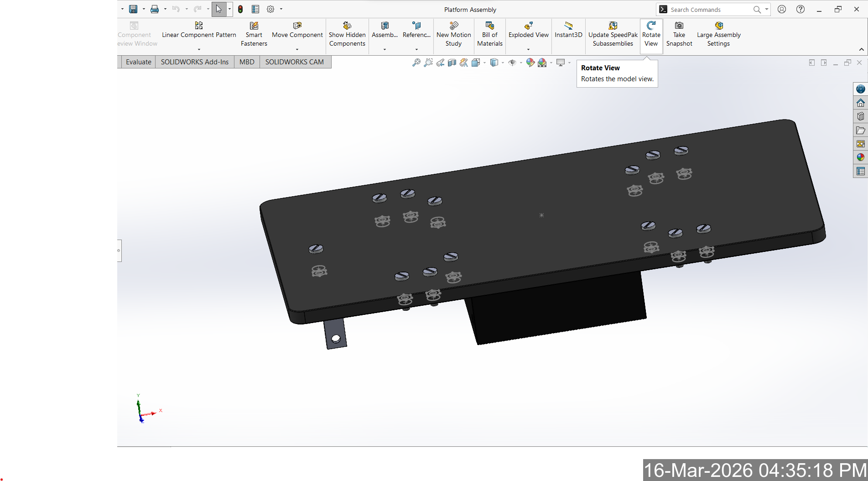Toggle Instant3D mode
Screen dimensions: 868x481
click(x=568, y=30)
